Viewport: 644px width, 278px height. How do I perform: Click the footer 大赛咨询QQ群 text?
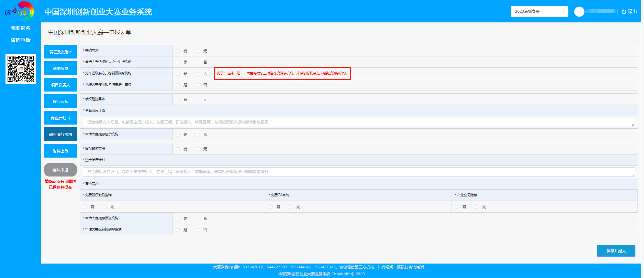(319, 267)
